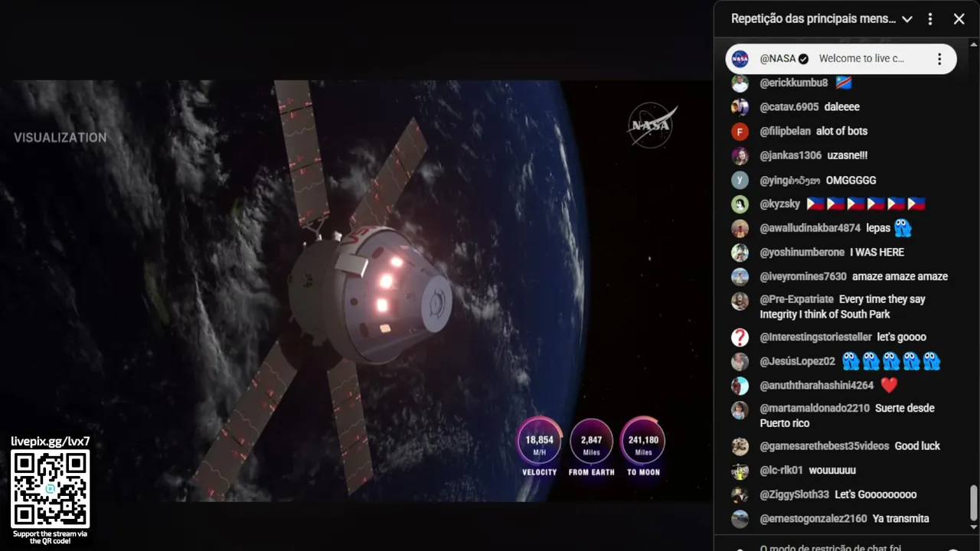Click the flag emoji after @erickkumbu8
The width and height of the screenshot is (980, 551).
point(844,83)
